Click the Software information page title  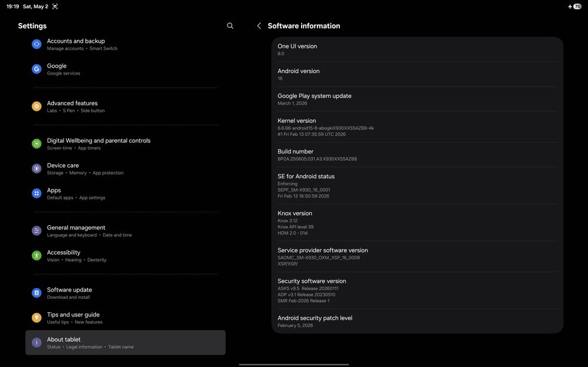point(304,26)
